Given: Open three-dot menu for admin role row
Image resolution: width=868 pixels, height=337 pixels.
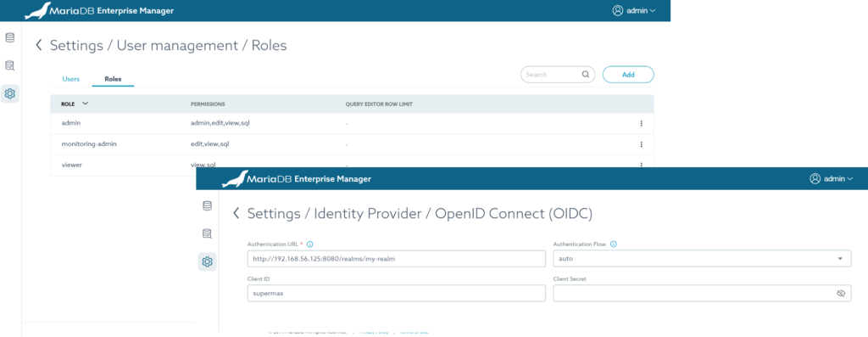Looking at the screenshot, I should (641, 124).
